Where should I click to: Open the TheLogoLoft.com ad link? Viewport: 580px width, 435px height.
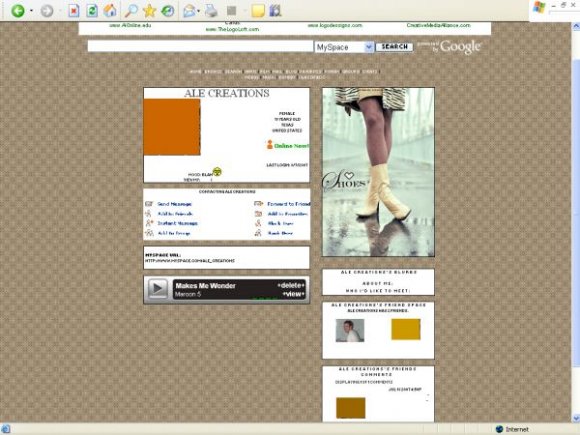tap(232, 29)
